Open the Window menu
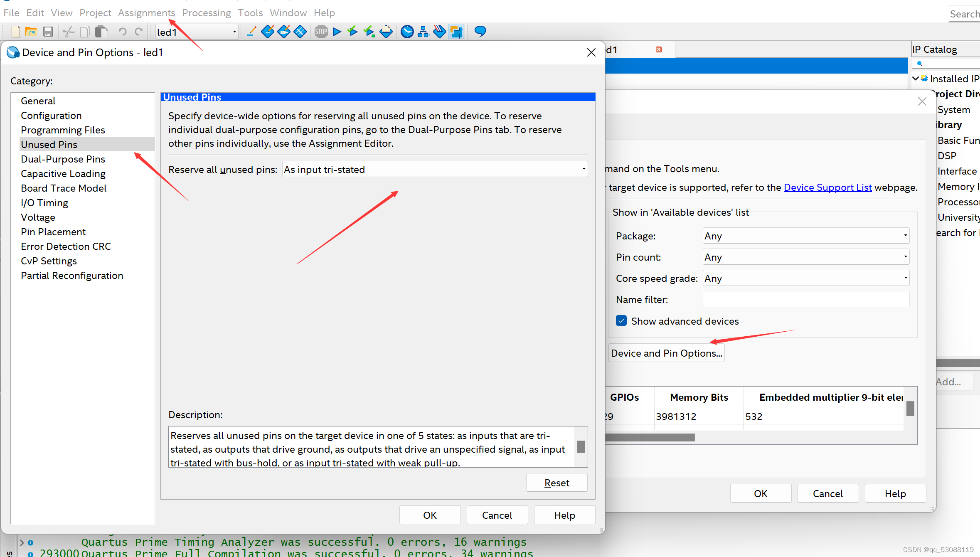Screen dimensions: 980x557 pyautogui.click(x=288, y=13)
